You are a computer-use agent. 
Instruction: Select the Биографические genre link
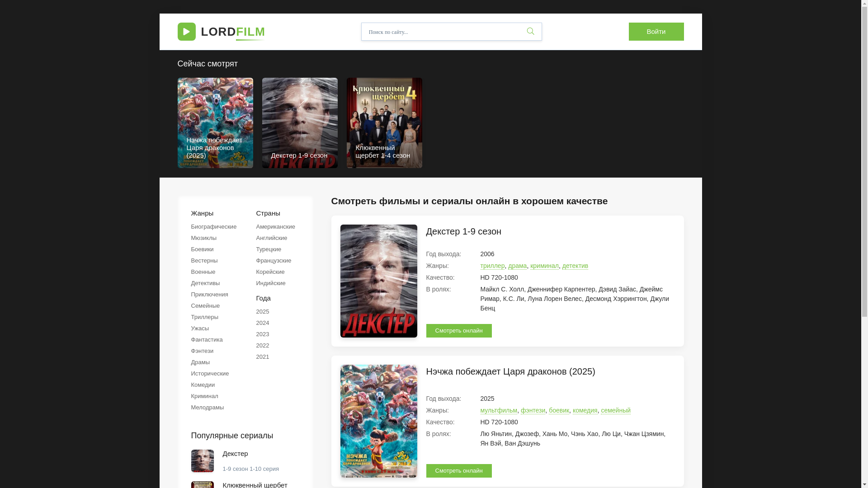click(x=213, y=227)
